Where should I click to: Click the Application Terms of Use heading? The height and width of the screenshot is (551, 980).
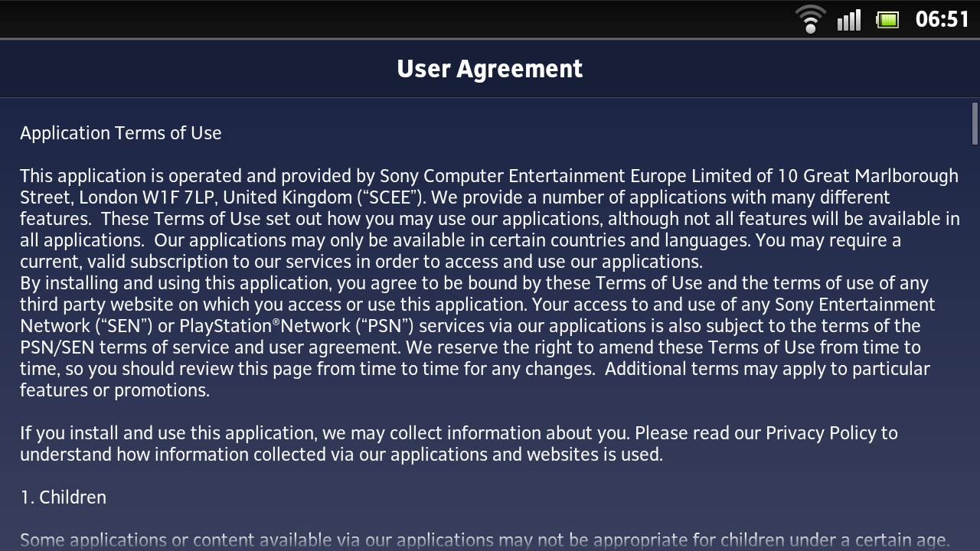pyautogui.click(x=121, y=133)
